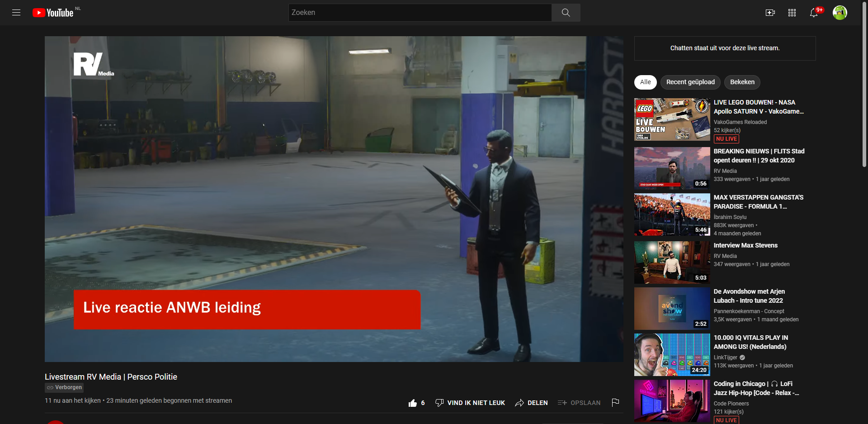
Task: Click in the Zoeken search field
Action: (420, 13)
